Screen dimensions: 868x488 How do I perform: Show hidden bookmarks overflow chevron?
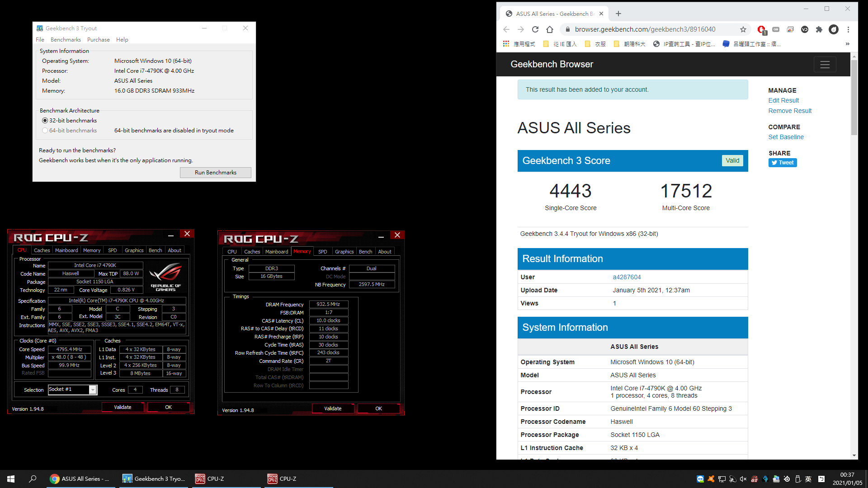pyautogui.click(x=848, y=44)
